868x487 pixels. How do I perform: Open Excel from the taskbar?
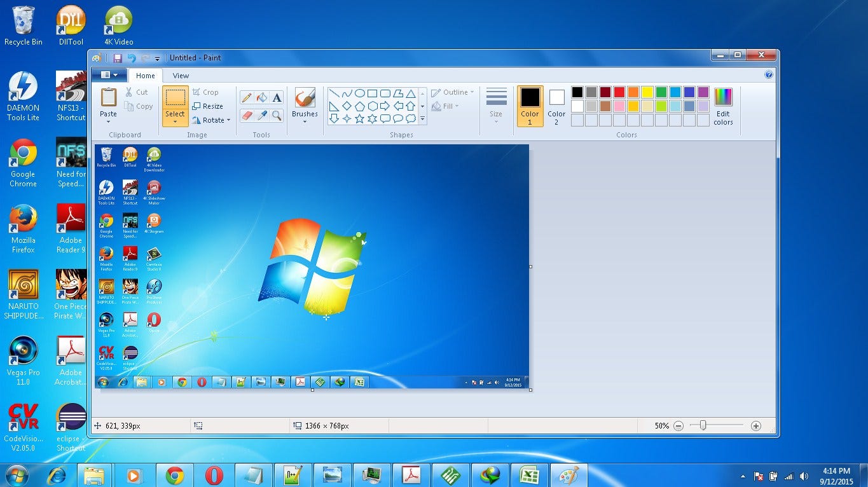tap(530, 476)
